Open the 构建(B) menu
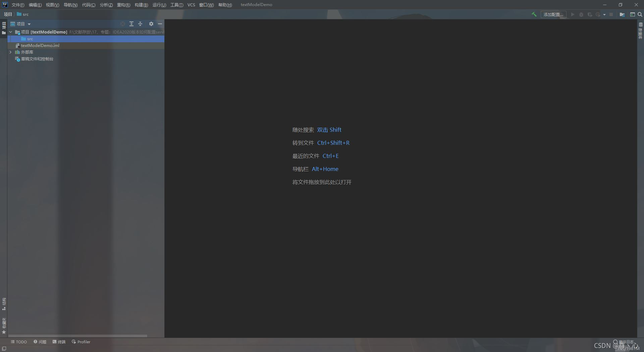Image resolution: width=644 pixels, height=352 pixels. [x=141, y=5]
